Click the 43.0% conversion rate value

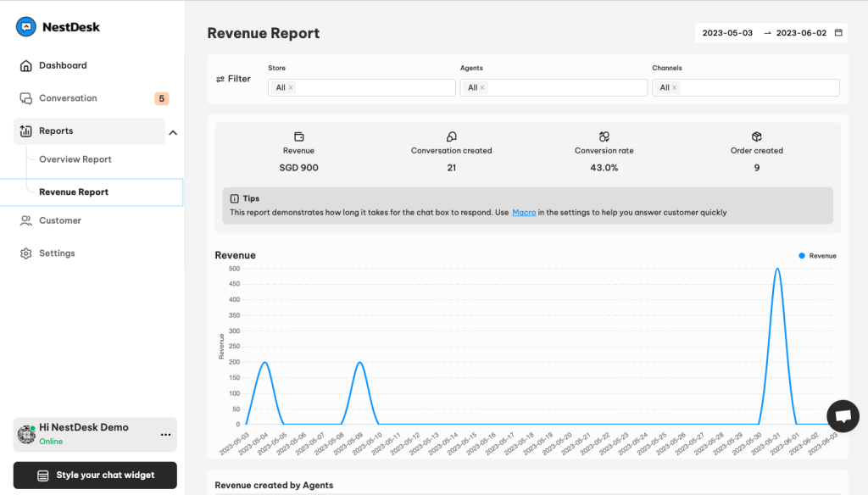click(604, 168)
